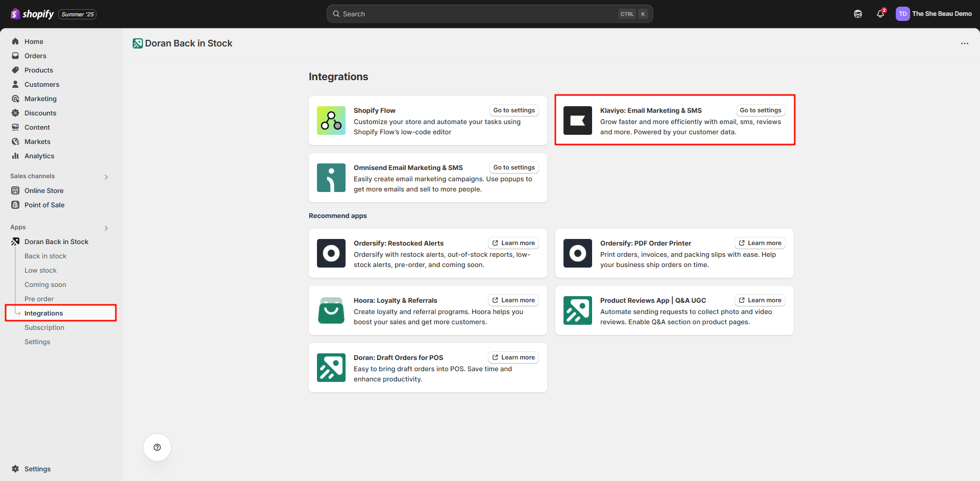Open the app's Settings submenu item
Image resolution: width=980 pixels, height=481 pixels.
point(37,342)
